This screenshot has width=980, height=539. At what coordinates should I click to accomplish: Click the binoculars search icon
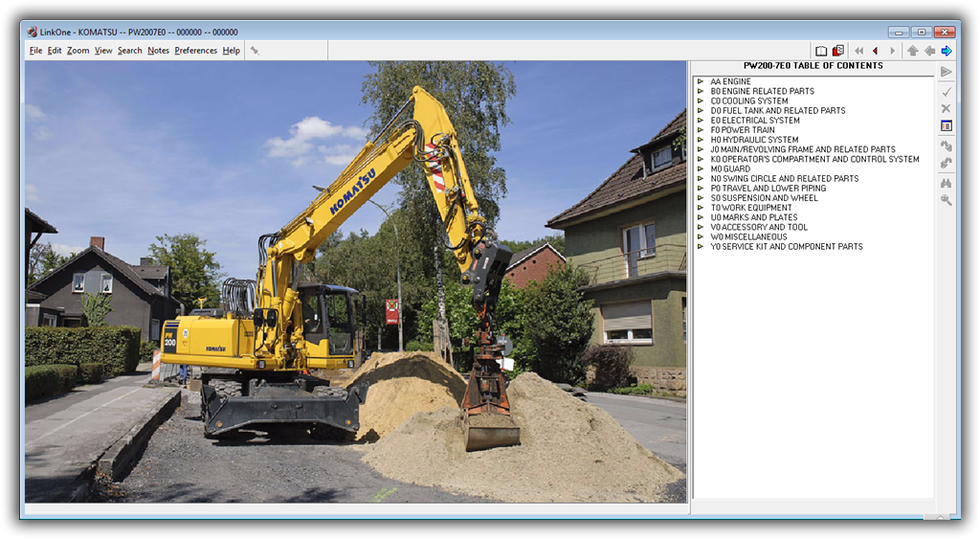(x=947, y=183)
